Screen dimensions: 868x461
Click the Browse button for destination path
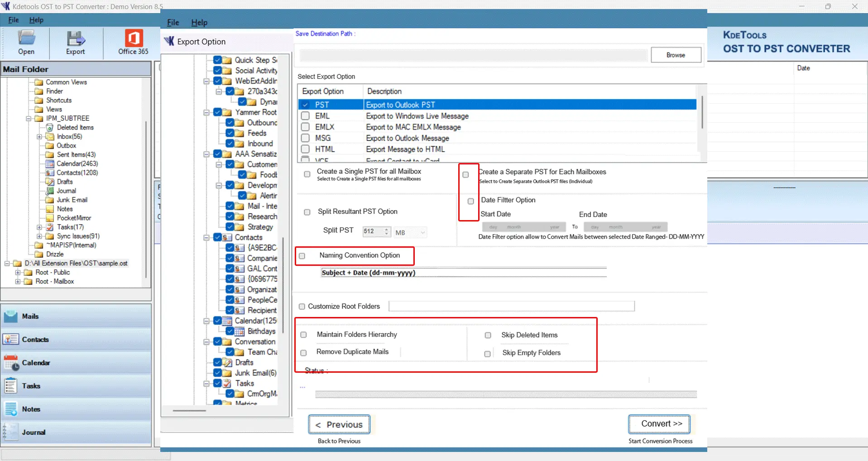(676, 55)
